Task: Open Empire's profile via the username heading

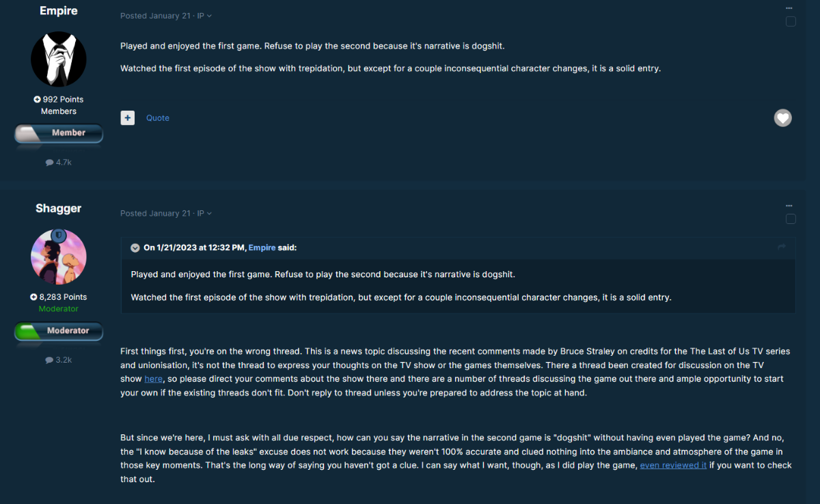Action: 59,11
